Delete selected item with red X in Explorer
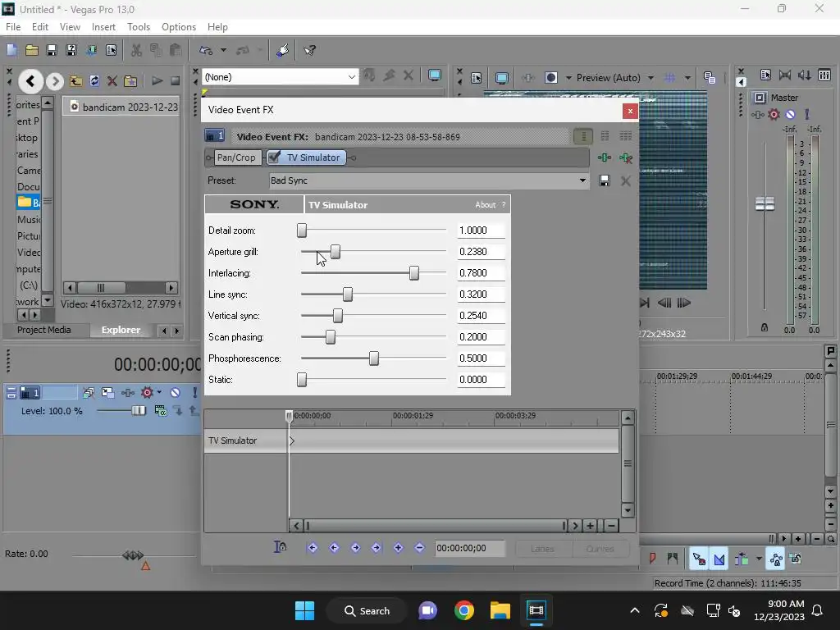The height and width of the screenshot is (630, 840). tap(112, 81)
